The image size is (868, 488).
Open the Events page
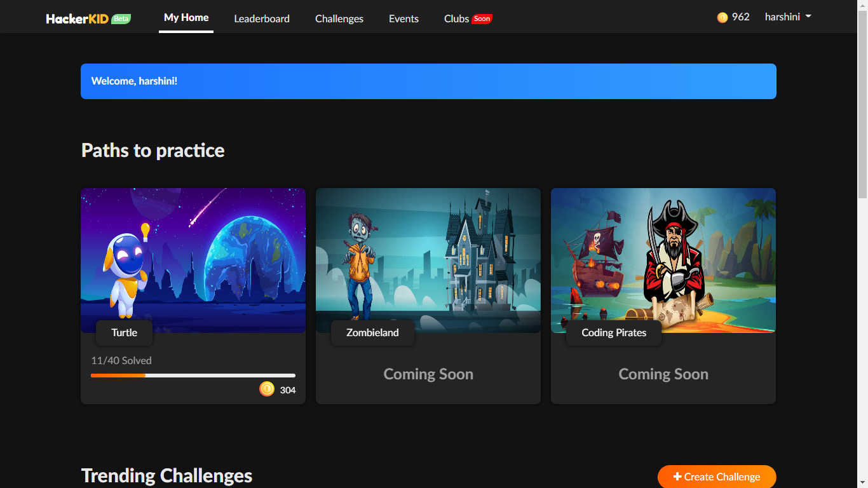pos(403,18)
